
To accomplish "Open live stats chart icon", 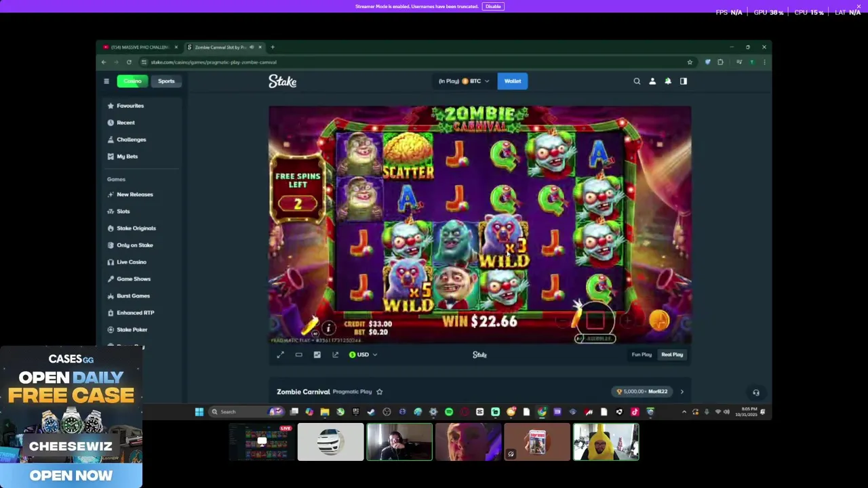I will point(317,354).
